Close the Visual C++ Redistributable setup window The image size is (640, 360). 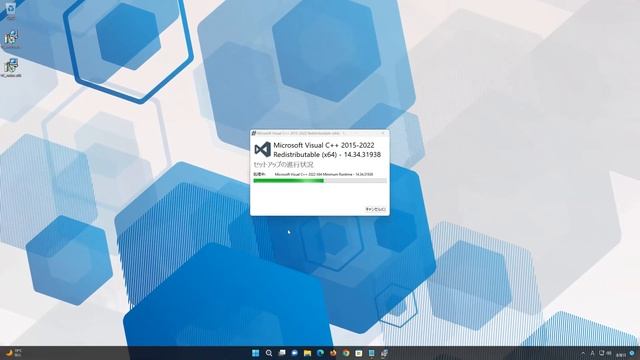pos(383,133)
